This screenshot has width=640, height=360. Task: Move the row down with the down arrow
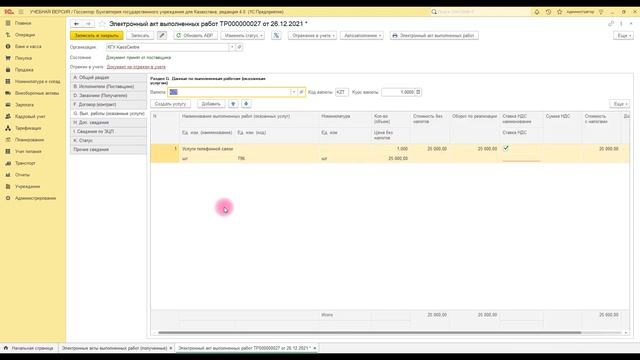click(x=246, y=104)
